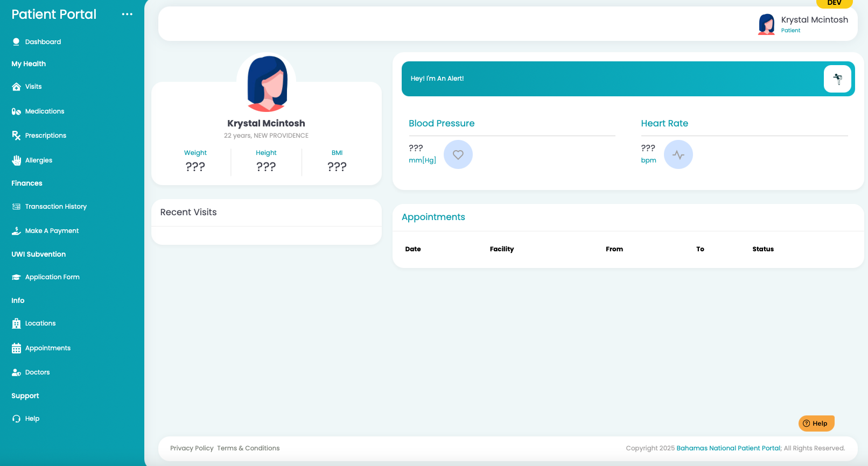Click the Locations building icon

[16, 323]
